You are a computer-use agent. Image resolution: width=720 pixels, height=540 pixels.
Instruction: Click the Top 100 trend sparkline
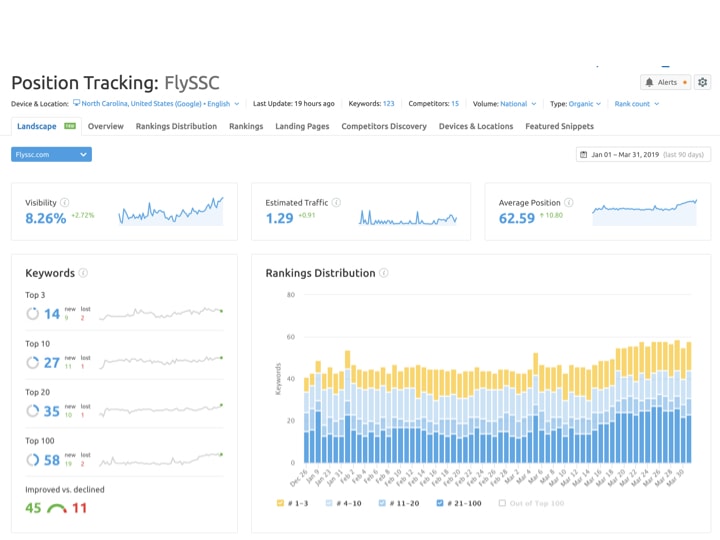pyautogui.click(x=161, y=459)
